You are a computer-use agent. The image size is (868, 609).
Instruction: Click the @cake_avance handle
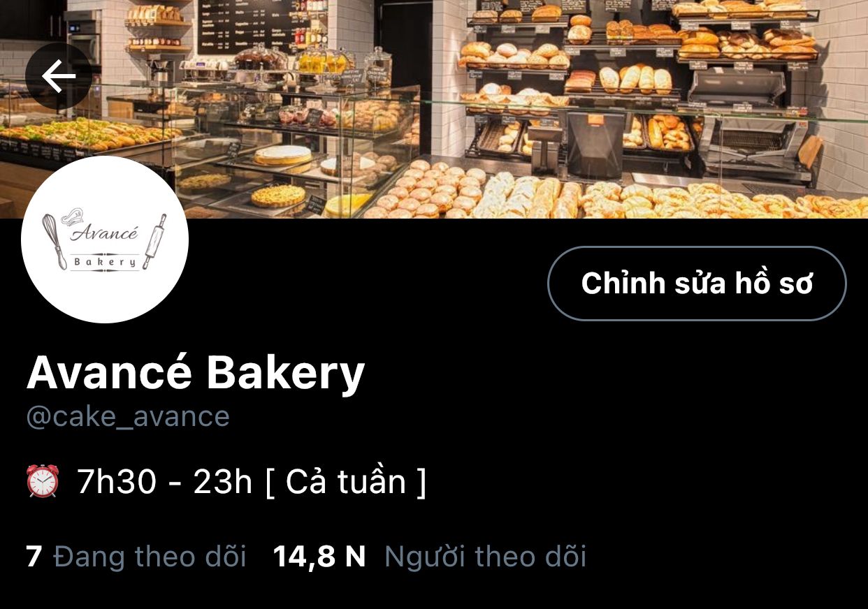[x=128, y=416]
